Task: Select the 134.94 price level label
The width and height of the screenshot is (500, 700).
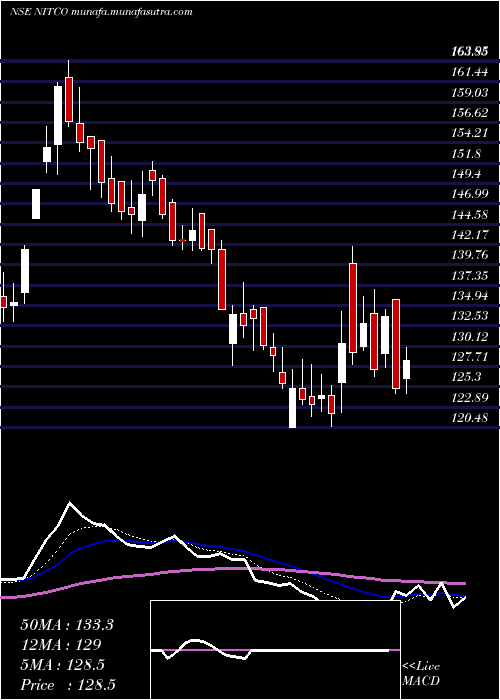Action: (x=472, y=296)
